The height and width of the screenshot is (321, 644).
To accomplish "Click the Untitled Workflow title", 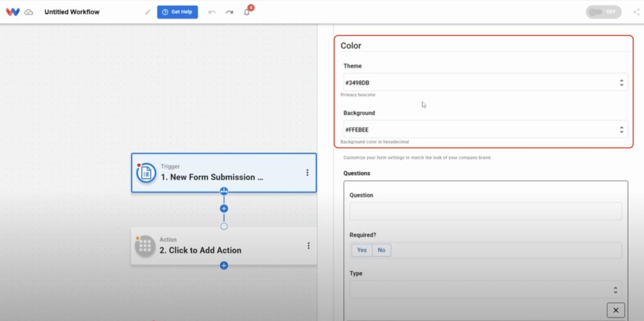I will [72, 12].
